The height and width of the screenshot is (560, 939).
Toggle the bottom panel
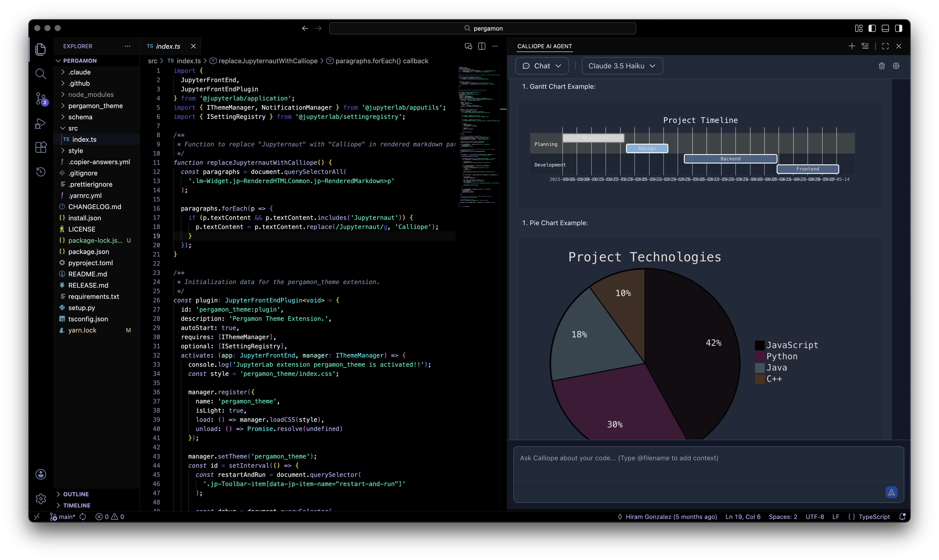pos(885,28)
